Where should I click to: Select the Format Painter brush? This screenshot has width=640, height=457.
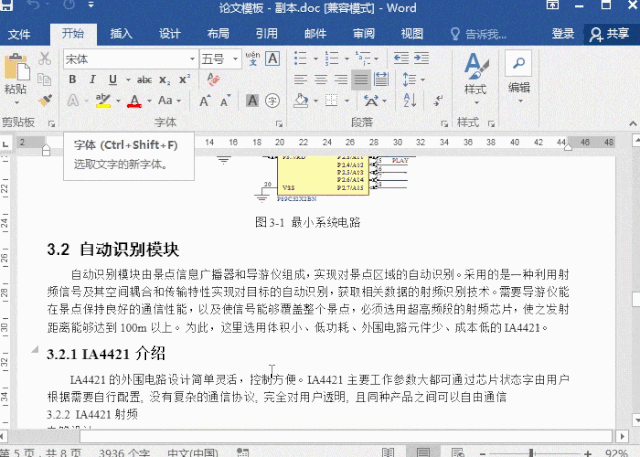point(44,100)
